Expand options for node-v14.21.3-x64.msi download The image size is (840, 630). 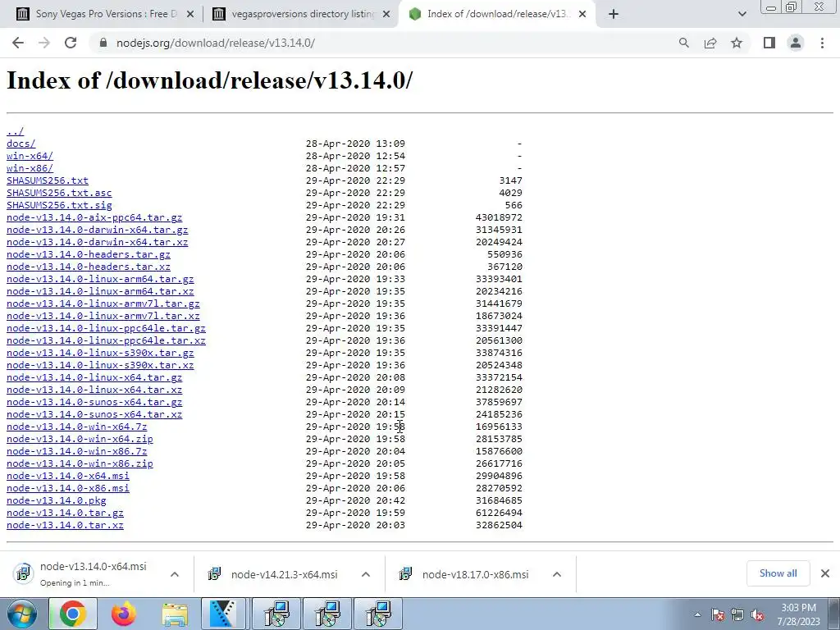pos(366,574)
